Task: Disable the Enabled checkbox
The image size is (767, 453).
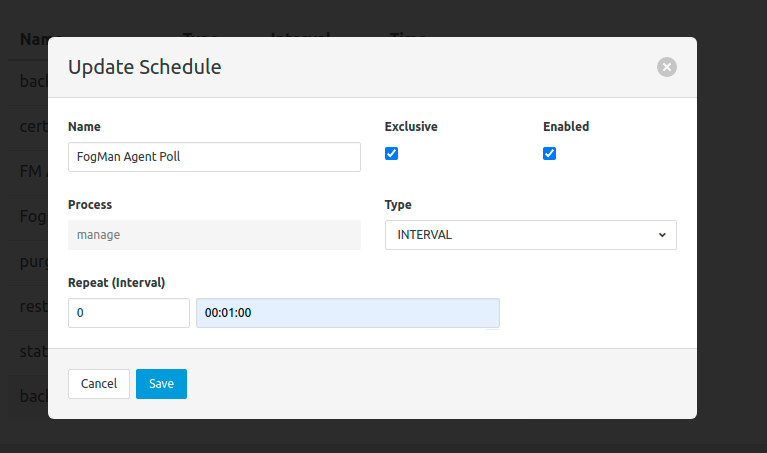Action: click(x=549, y=154)
